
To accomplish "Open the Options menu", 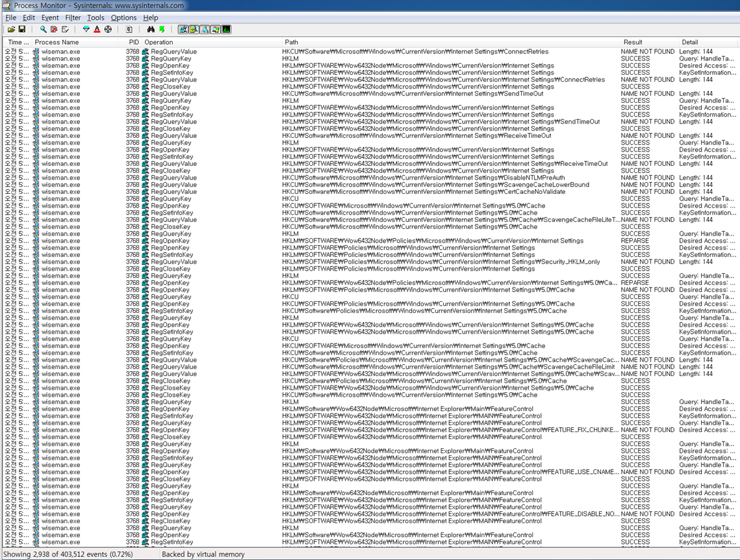I will click(x=123, y=17).
